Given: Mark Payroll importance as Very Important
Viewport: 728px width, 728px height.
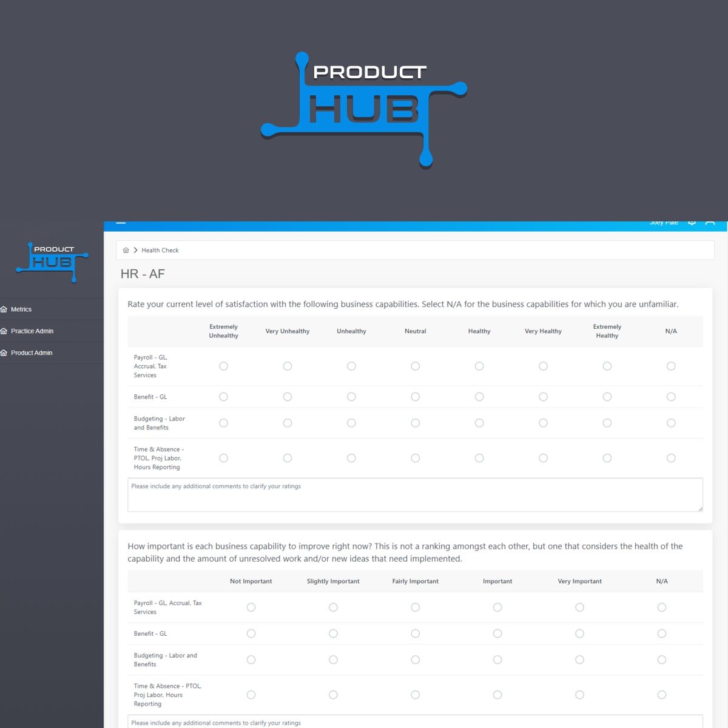Looking at the screenshot, I should coord(580,607).
